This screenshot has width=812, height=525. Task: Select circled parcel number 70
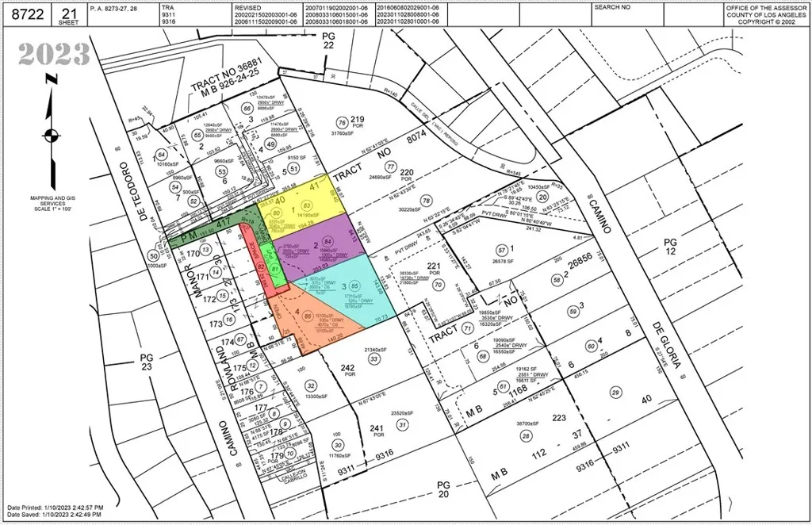point(438,284)
